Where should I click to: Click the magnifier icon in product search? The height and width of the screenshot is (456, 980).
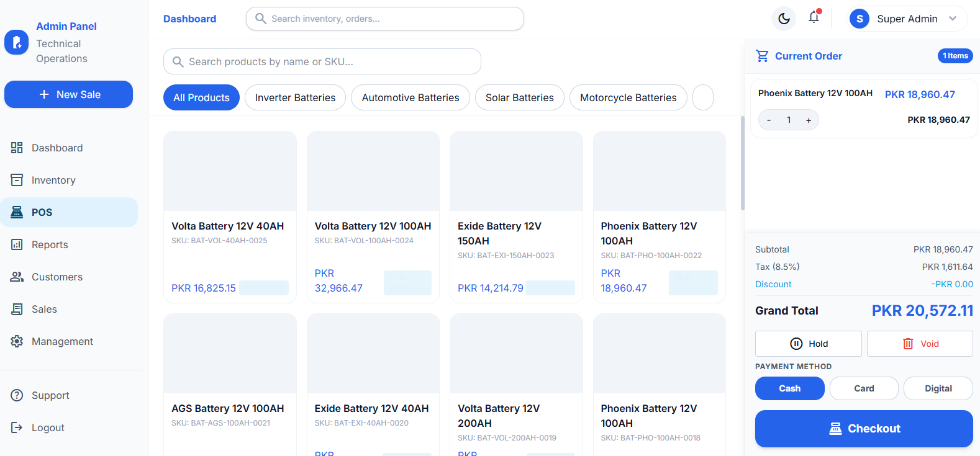[x=178, y=62]
